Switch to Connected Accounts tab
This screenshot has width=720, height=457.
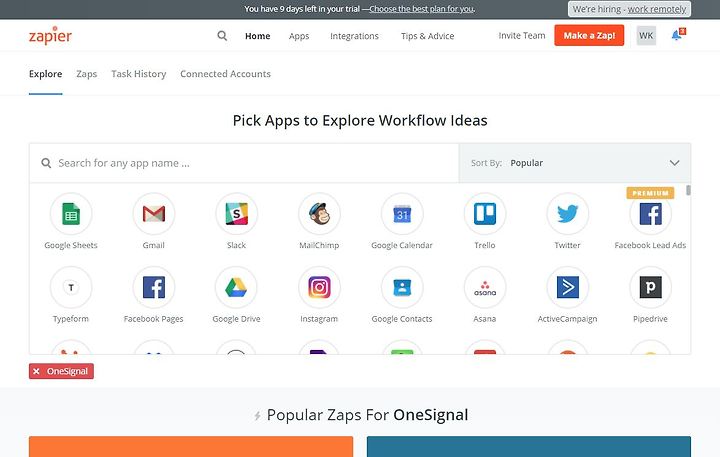(225, 74)
